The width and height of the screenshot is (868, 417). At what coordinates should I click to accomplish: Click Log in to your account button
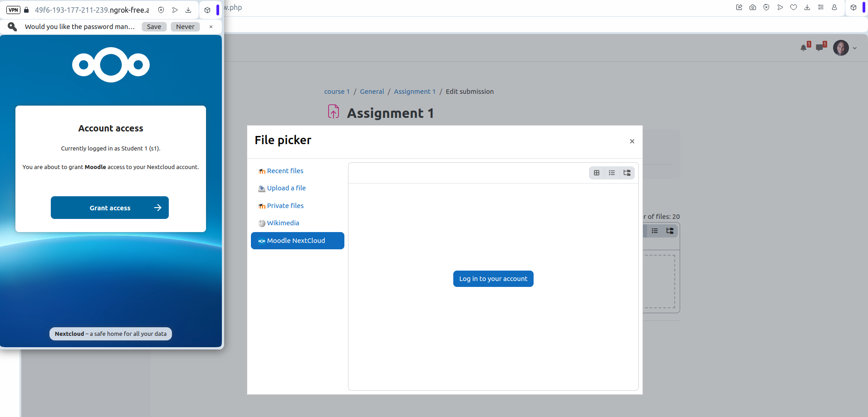pyautogui.click(x=493, y=279)
